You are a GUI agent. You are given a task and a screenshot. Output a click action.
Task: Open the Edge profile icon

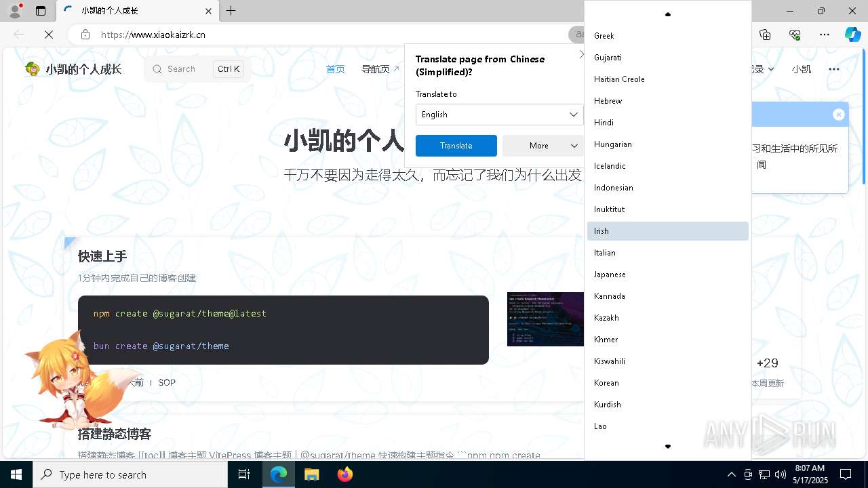pos(14,11)
